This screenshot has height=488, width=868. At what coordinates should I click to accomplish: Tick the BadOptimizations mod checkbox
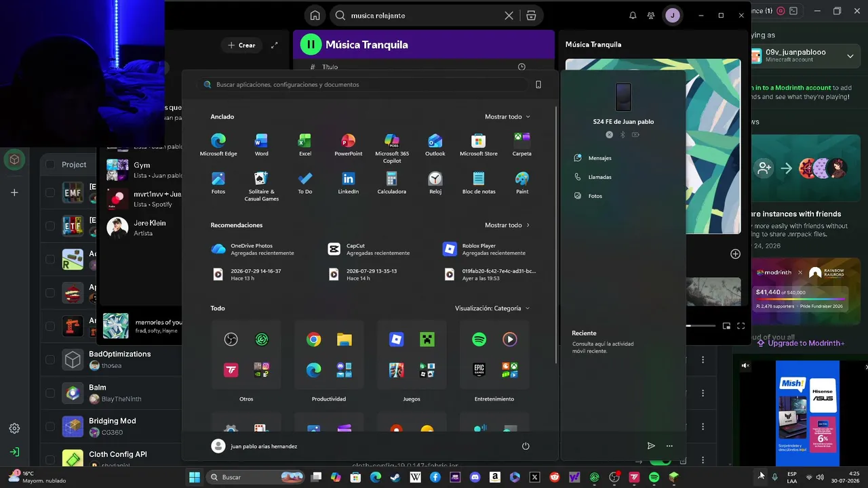[x=50, y=359]
